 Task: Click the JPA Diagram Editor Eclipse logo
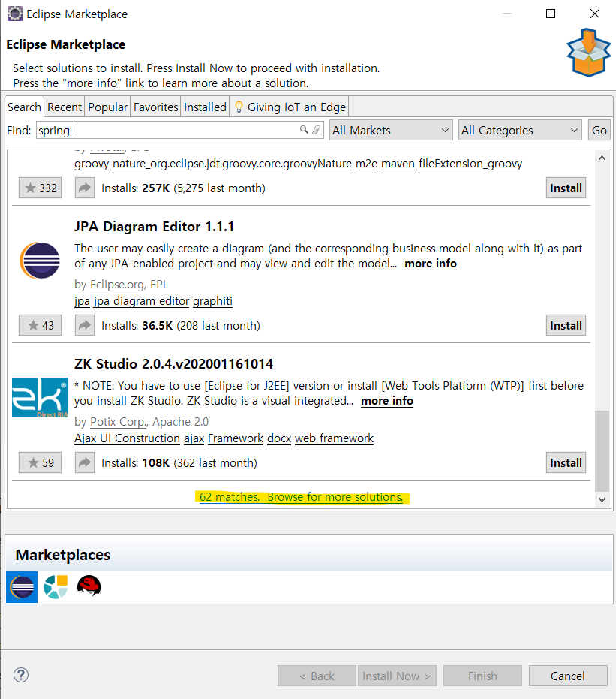(40, 261)
